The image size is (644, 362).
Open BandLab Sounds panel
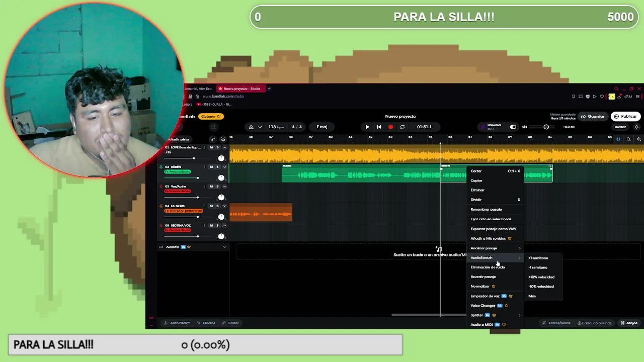point(595,323)
